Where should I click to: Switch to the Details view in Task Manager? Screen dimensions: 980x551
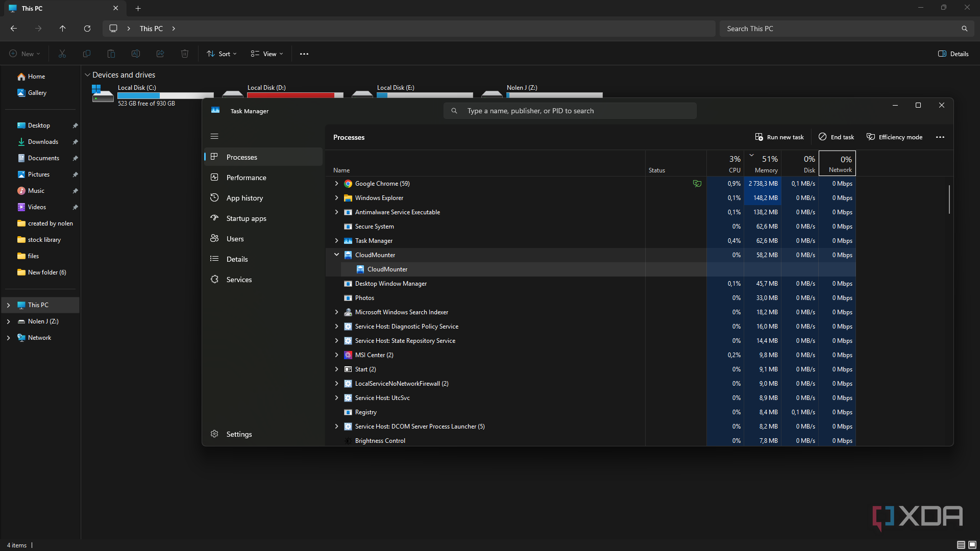pos(237,259)
